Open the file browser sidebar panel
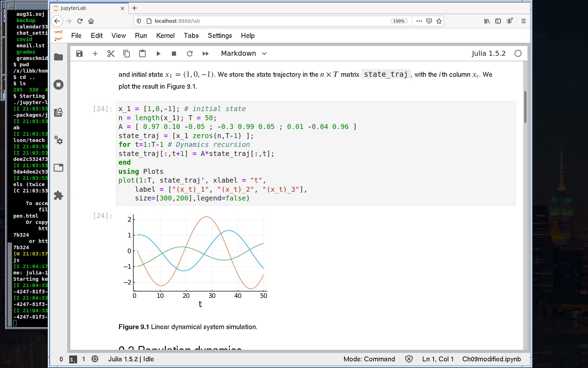The image size is (588, 368). [x=58, y=57]
